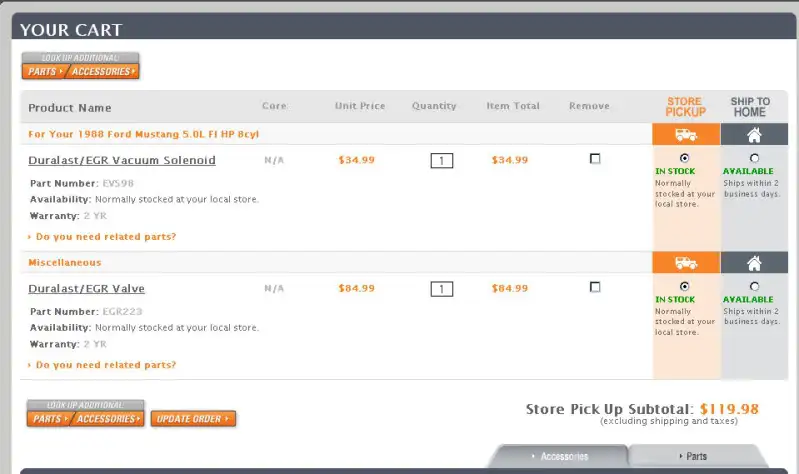Open the Duralast/EGR Valve product link

[86, 288]
